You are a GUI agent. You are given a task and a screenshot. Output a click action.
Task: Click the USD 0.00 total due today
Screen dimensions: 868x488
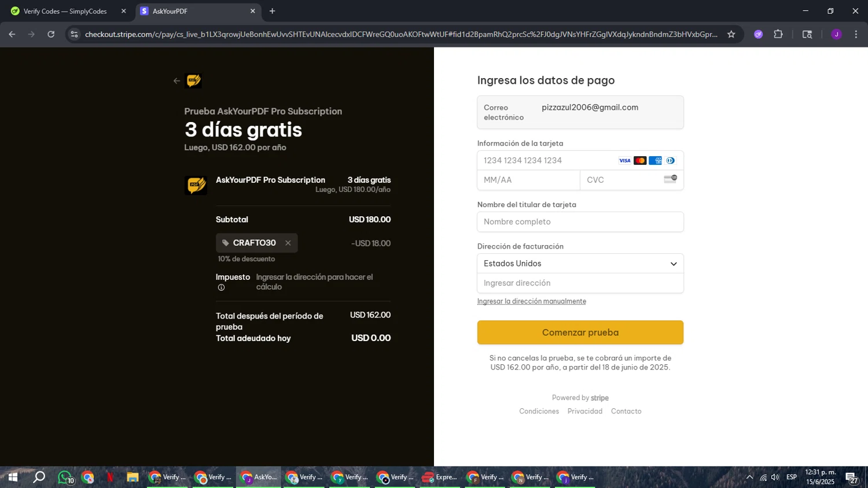point(371,338)
